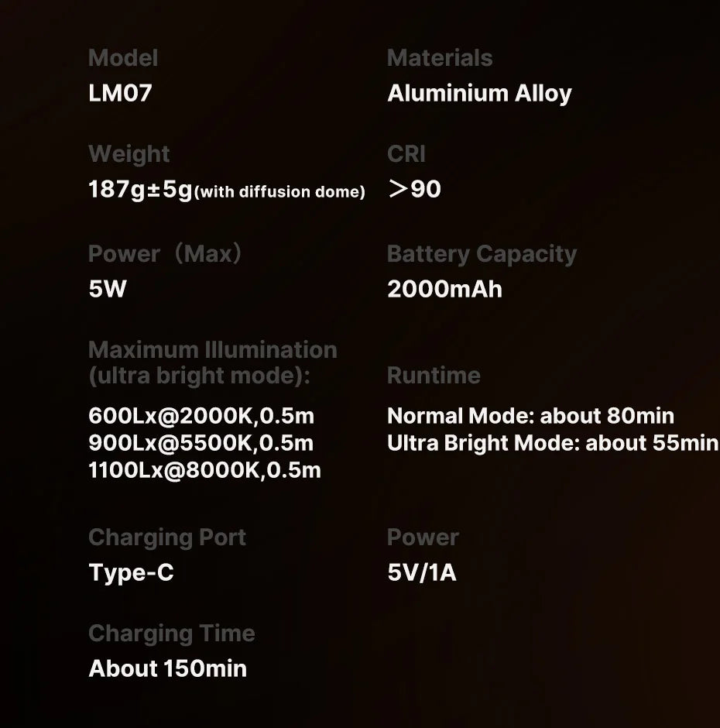Select Ultra Bright Mode runtime line
The width and height of the screenshot is (720, 728).
pyautogui.click(x=553, y=443)
